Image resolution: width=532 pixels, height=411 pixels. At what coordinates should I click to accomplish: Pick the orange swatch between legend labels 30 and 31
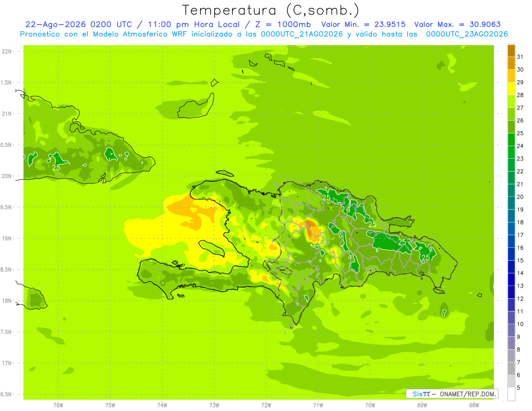tap(511, 63)
